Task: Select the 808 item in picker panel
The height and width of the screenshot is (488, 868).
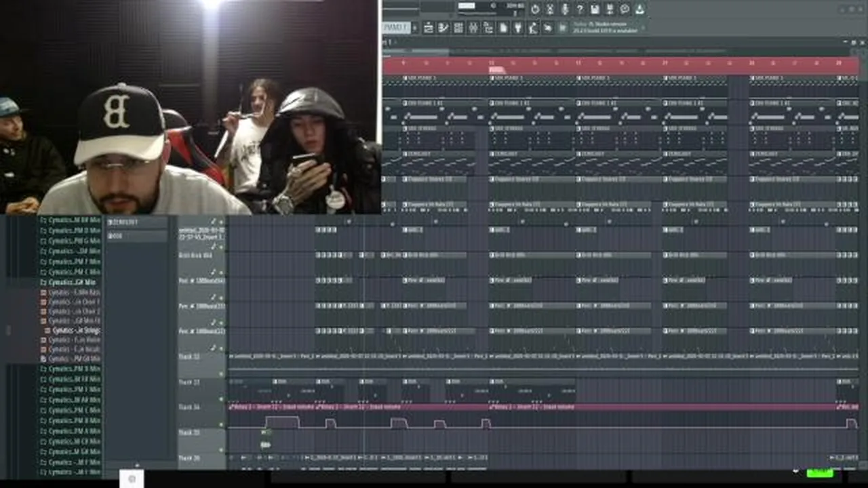Action: (x=136, y=236)
